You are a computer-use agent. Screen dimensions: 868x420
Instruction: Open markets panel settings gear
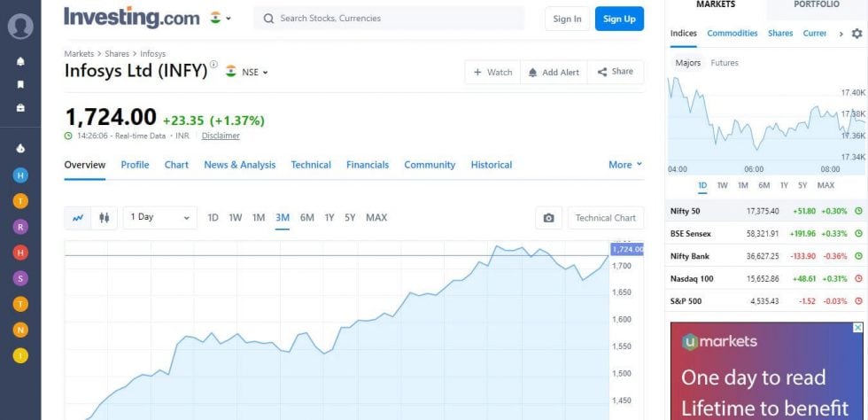857,34
